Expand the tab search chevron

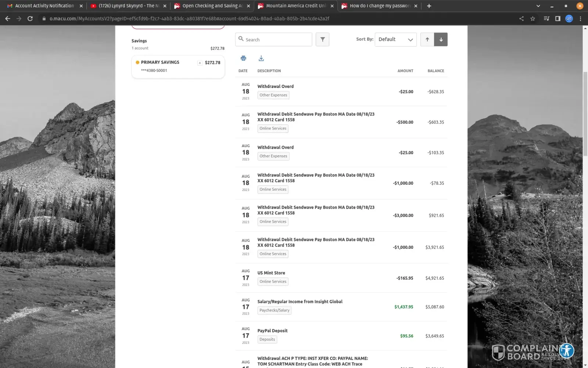(538, 6)
